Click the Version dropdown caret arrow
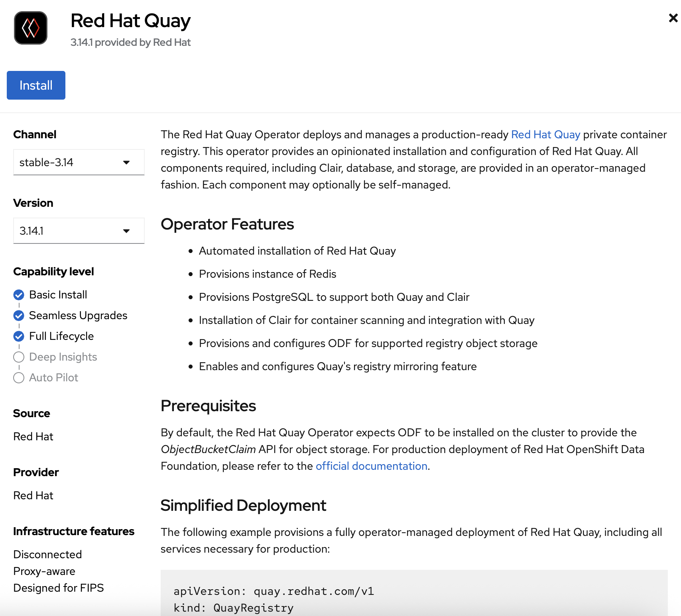Image resolution: width=681 pixels, height=616 pixels. [x=126, y=231]
